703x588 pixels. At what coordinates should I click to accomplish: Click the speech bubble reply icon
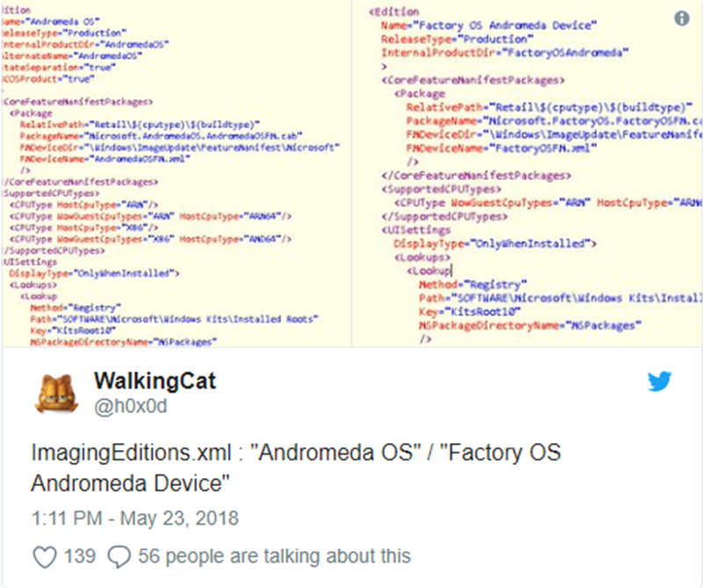coord(118,555)
